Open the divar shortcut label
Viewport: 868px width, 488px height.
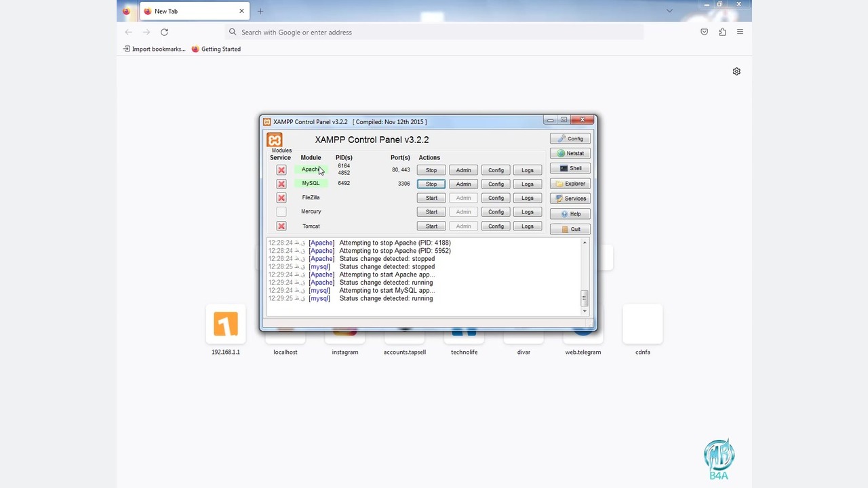click(524, 352)
